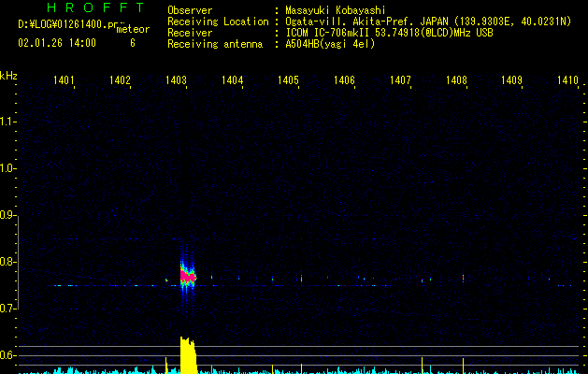Viewport: 588px width, 374px height.
Task: Click the 1409 time axis label
Action: click(x=512, y=79)
